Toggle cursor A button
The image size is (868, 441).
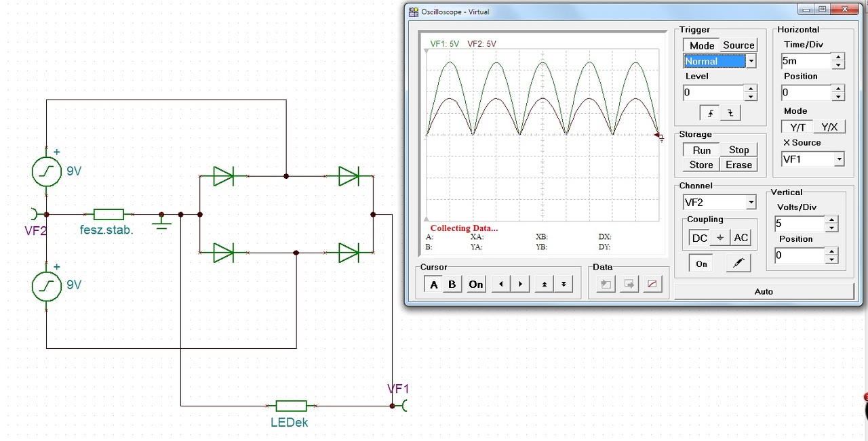[434, 284]
